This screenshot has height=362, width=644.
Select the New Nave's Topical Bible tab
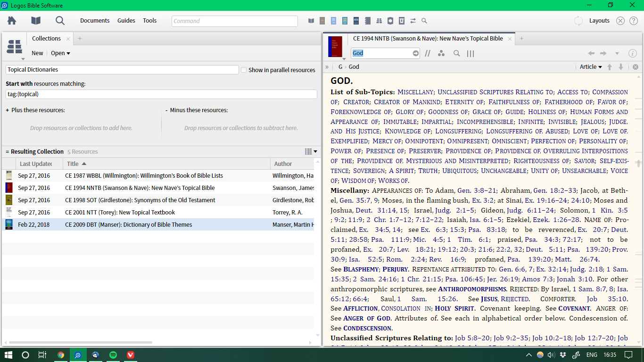(x=428, y=39)
